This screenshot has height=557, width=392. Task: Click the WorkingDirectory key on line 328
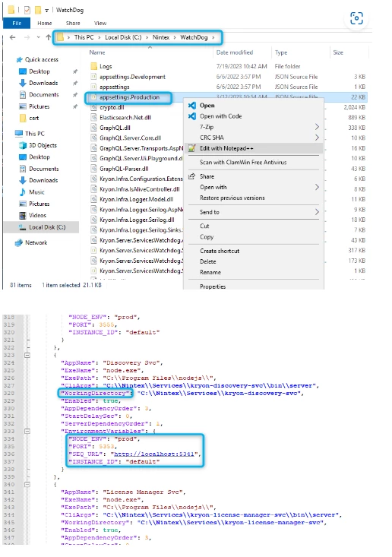[x=95, y=393]
